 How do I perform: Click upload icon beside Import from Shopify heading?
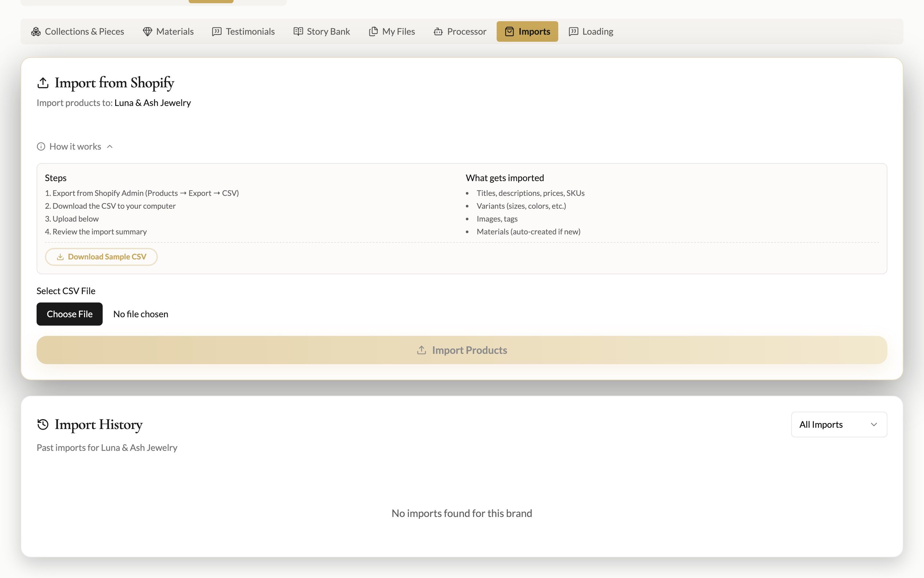click(43, 83)
